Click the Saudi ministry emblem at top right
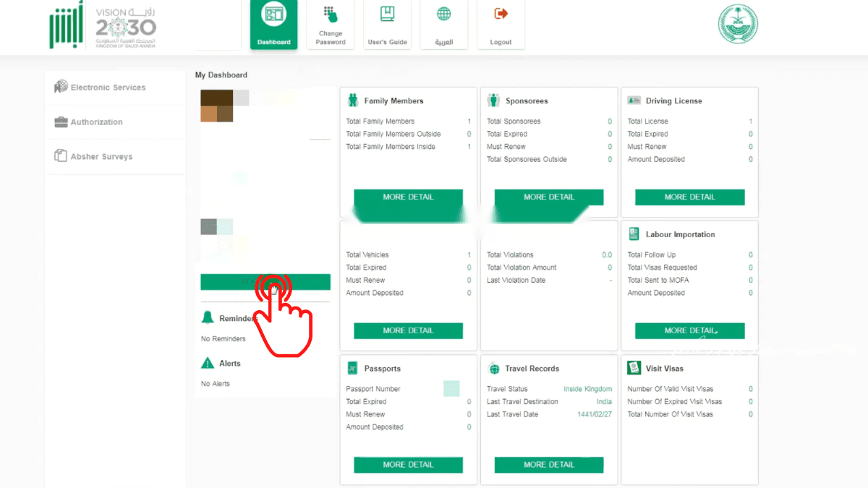 point(737,24)
